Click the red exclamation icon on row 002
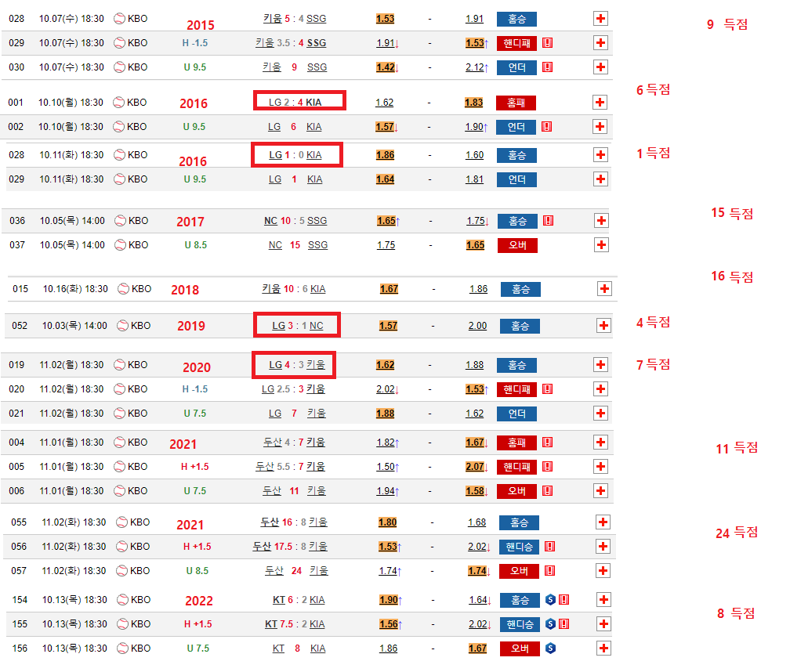The width and height of the screenshot is (790, 672). [546, 126]
